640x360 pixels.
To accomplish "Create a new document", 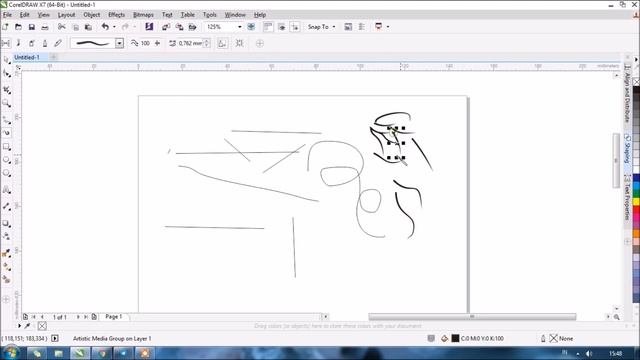I will (5, 27).
